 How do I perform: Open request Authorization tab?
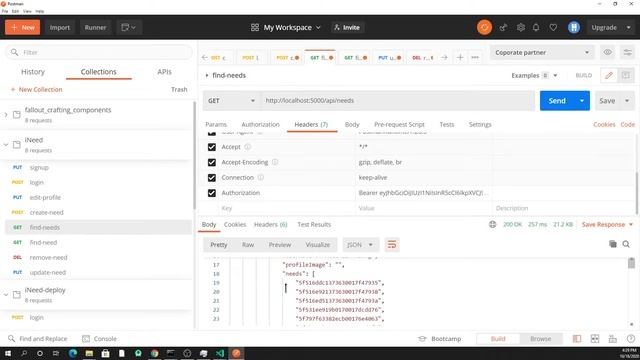260,124
